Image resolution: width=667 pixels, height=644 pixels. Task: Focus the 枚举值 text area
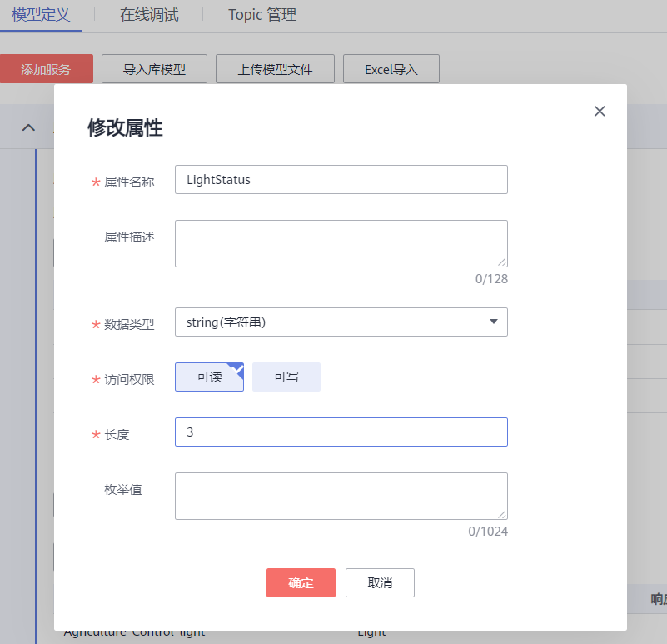(341, 496)
